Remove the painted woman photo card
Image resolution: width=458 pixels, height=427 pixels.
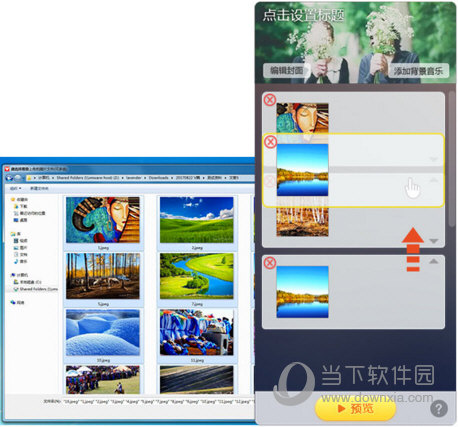270,100
